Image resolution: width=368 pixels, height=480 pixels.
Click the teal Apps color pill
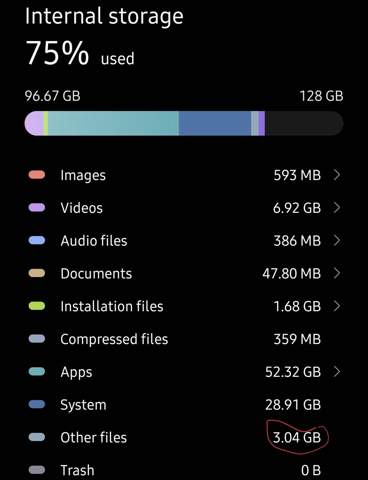coord(37,372)
